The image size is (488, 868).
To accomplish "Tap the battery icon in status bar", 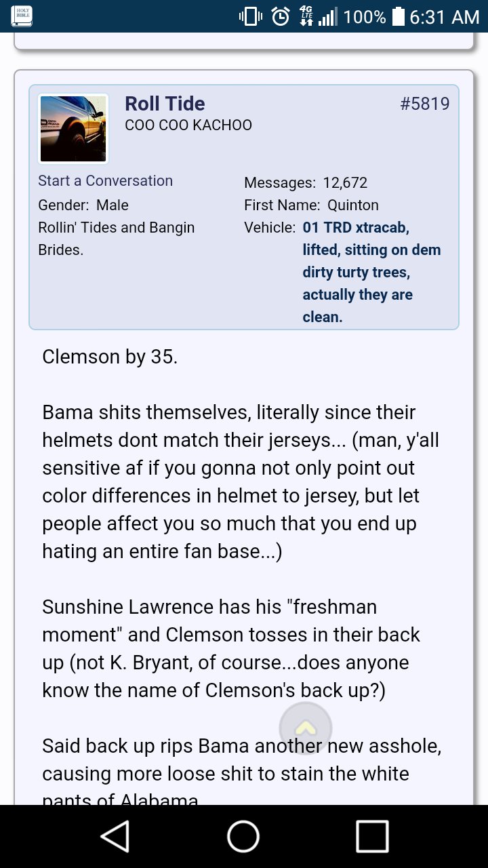I will tap(398, 16).
